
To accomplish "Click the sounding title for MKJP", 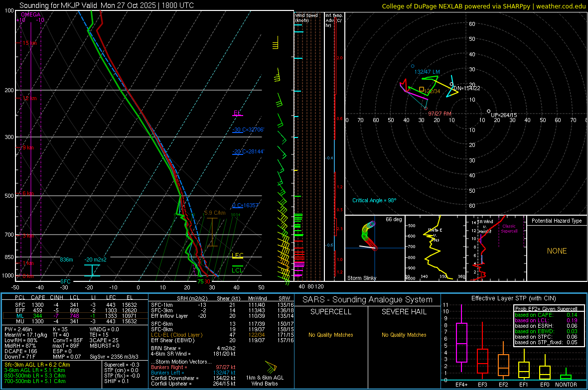I will (107, 5).
